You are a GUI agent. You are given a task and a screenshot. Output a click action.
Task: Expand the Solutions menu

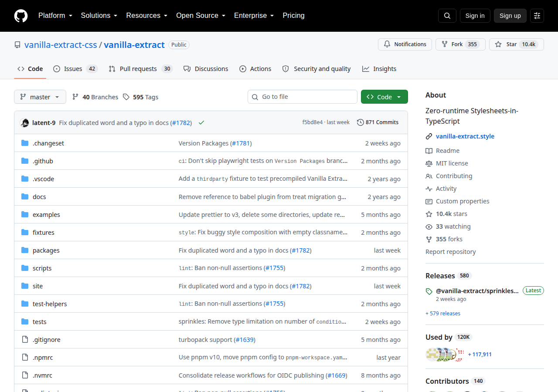click(99, 16)
